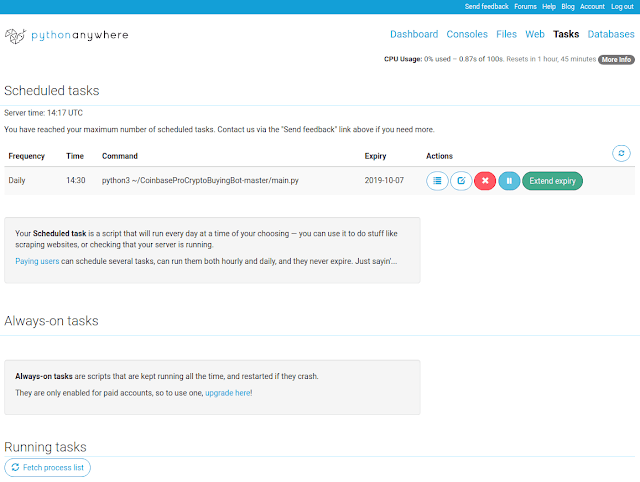
Task: Click Log out
Action: 622,7
